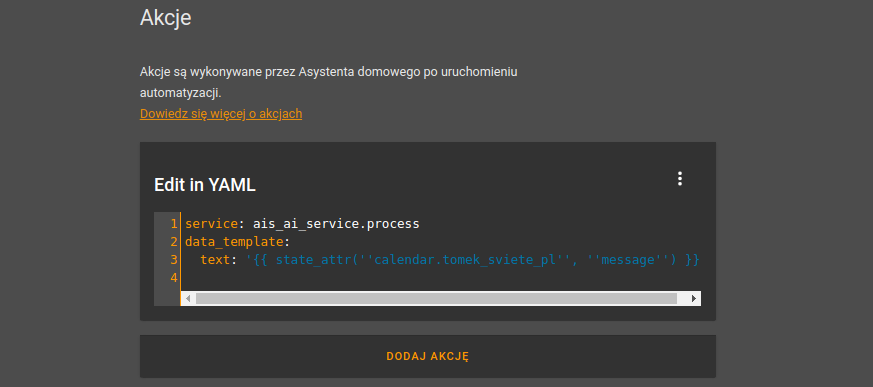This screenshot has height=387, width=873.
Task: Click the horizontal scrollbar left arrow
Action: [x=188, y=298]
